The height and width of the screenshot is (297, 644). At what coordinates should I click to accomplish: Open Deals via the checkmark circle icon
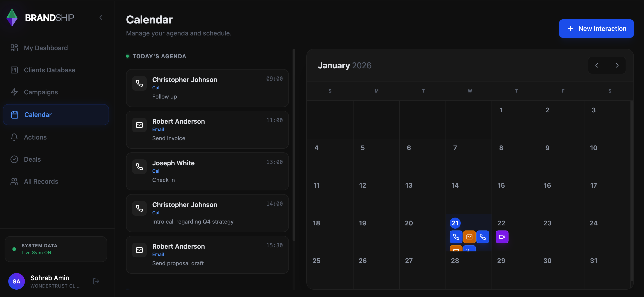[14, 159]
